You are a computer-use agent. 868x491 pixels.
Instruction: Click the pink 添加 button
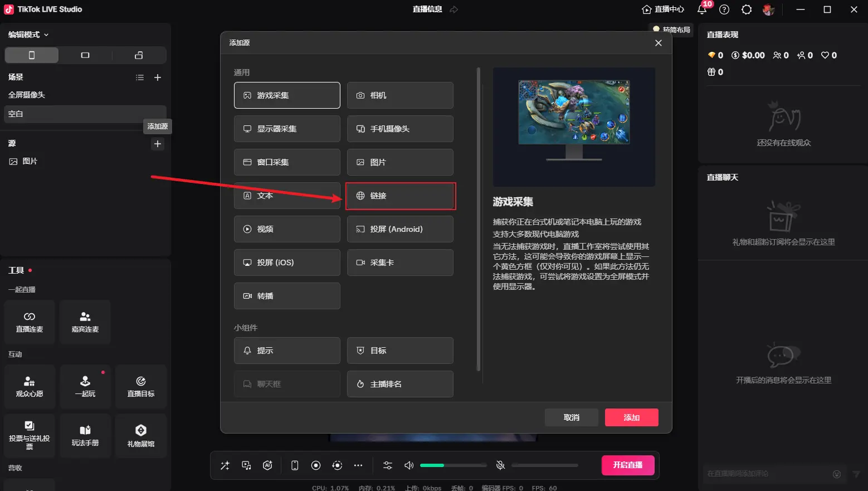[631, 417]
